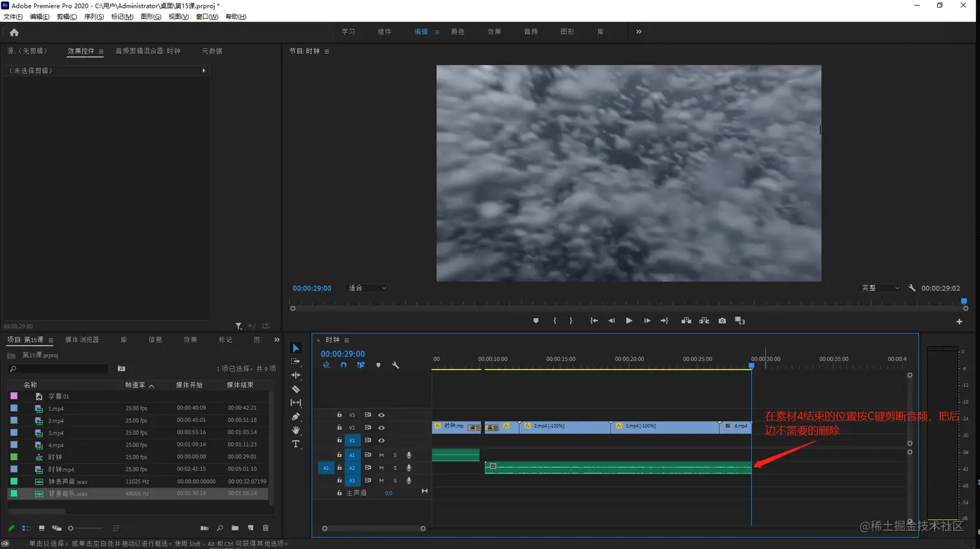The image size is (980, 549).
Task: Select 钟表声音.wav in the project list
Action: pos(68,482)
